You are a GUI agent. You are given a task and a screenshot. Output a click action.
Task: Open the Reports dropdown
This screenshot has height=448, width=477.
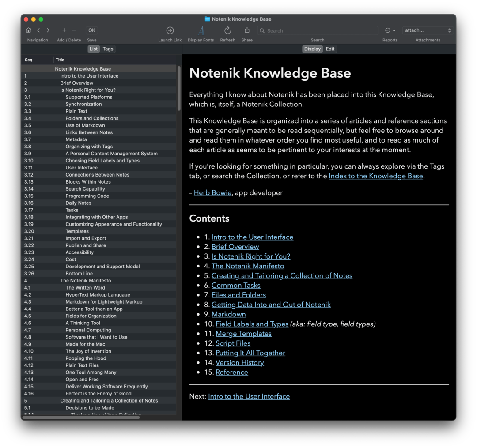pyautogui.click(x=388, y=30)
